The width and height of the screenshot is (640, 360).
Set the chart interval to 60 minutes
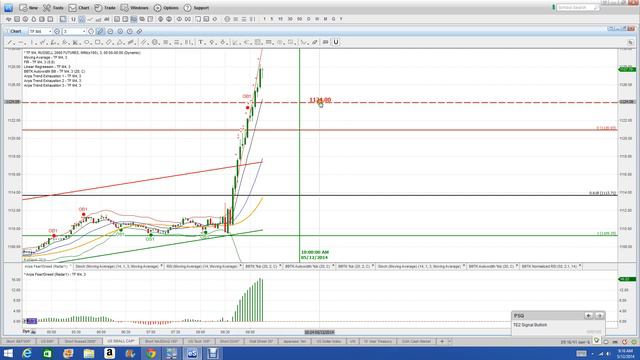point(300,19)
